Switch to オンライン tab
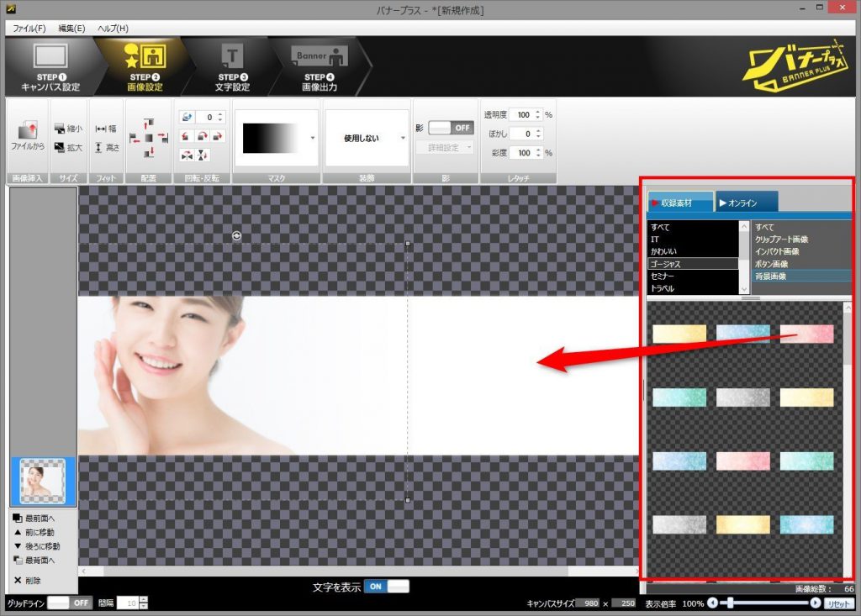Viewport: 861px width, 616px height. pyautogui.click(x=747, y=203)
